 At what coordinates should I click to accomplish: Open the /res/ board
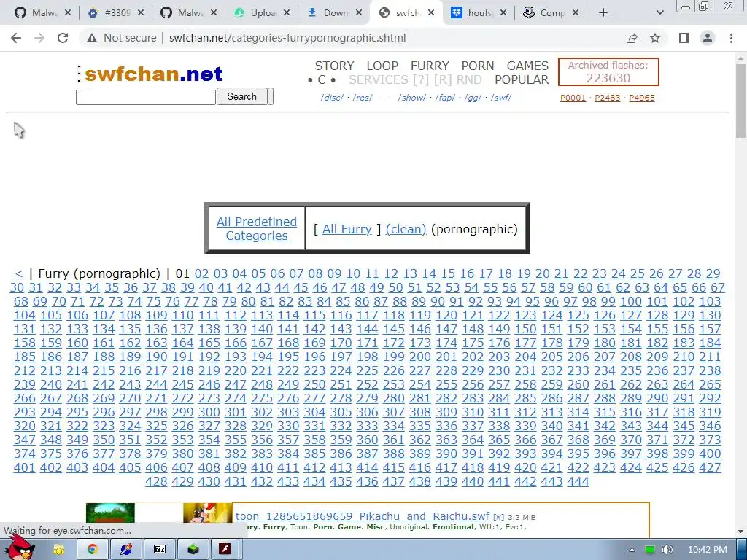coord(363,98)
